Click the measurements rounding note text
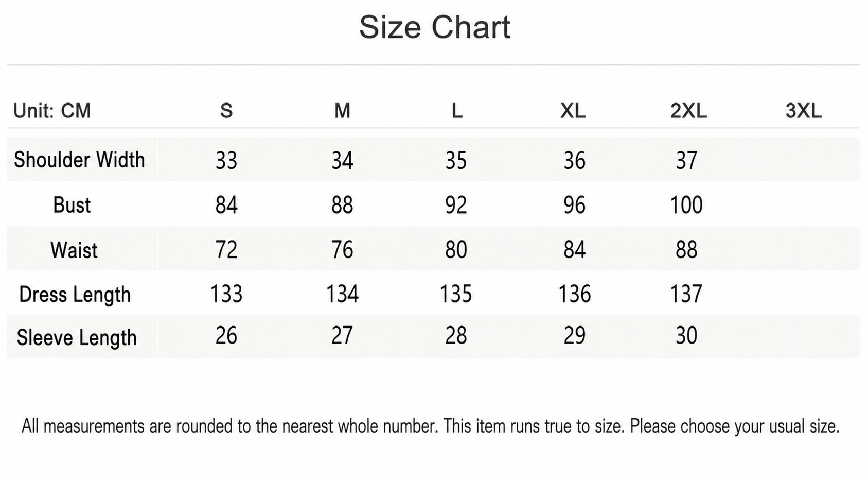This screenshot has width=868, height=480. [x=431, y=426]
